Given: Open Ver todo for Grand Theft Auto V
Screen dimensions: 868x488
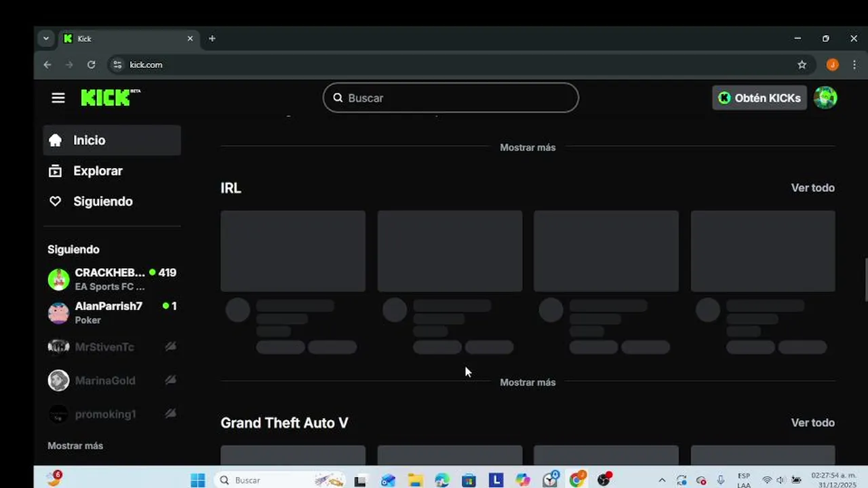Looking at the screenshot, I should click(x=812, y=422).
